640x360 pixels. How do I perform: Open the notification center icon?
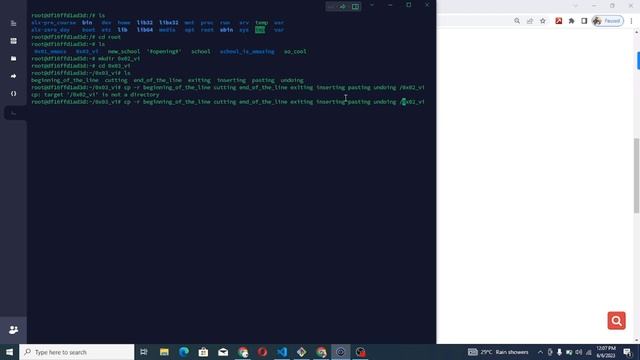pyautogui.click(x=627, y=352)
